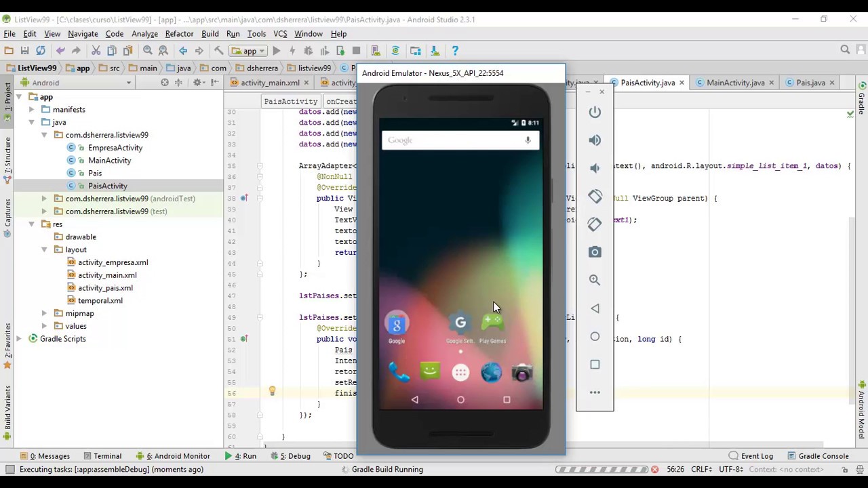868x488 pixels.
Task: Cancel the Gradle build progress bar
Action: 654,469
